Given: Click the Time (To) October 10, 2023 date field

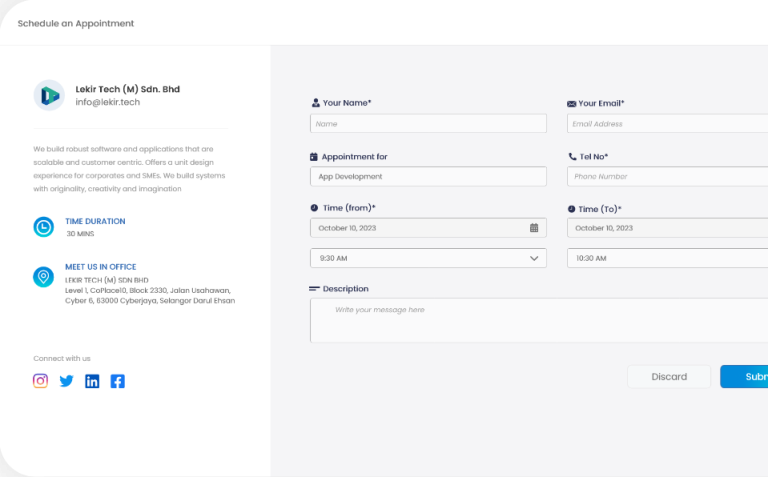Looking at the screenshot, I should pos(665,228).
